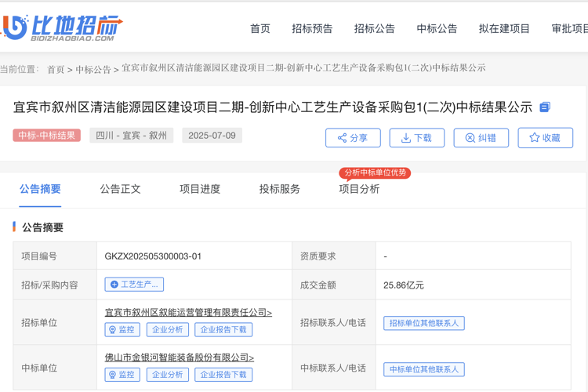
Task: Open 佛山市金银河智能装备股份有限公司 company link
Action: point(180,358)
